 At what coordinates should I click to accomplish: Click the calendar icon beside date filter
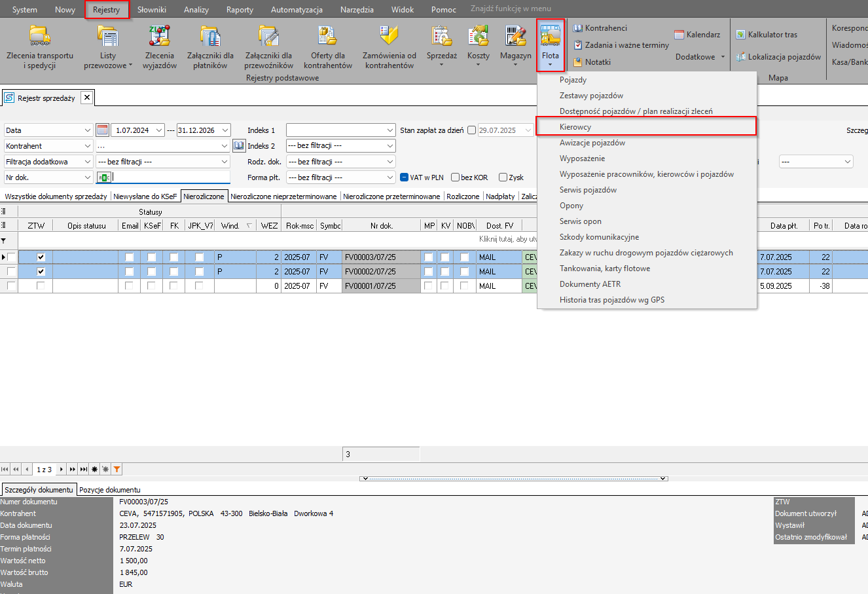coord(102,130)
